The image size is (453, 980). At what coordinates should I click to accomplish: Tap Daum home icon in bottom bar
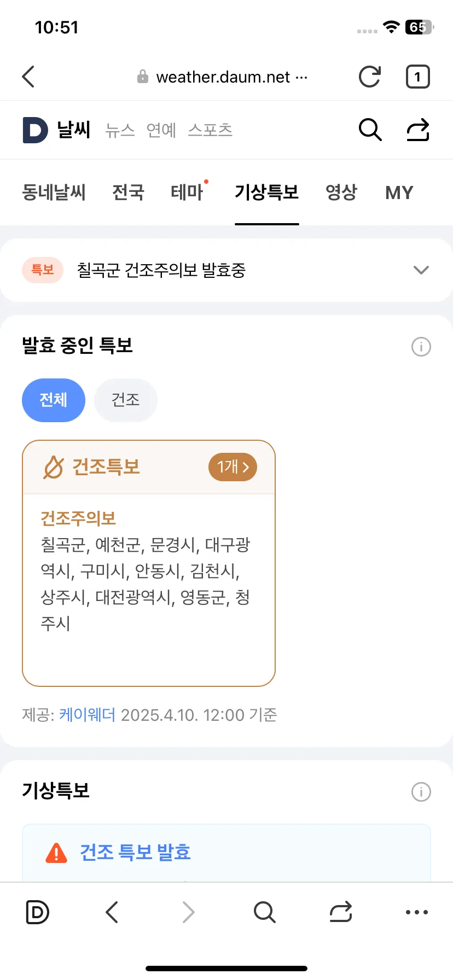pos(37,912)
